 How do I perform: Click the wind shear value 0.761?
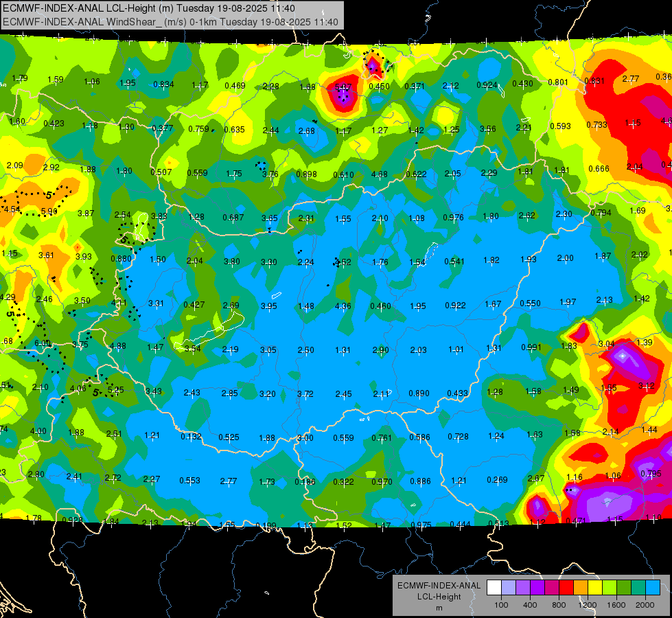coord(382,437)
